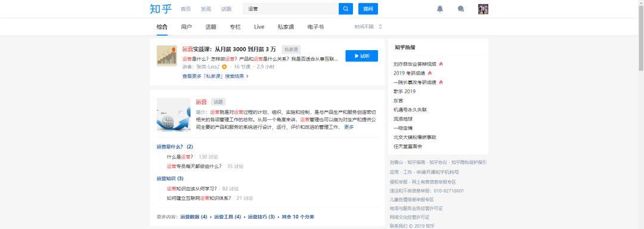Image resolution: width=644 pixels, height=229 pixels.
Task: Open hot search 东宫
Action: click(x=398, y=101)
